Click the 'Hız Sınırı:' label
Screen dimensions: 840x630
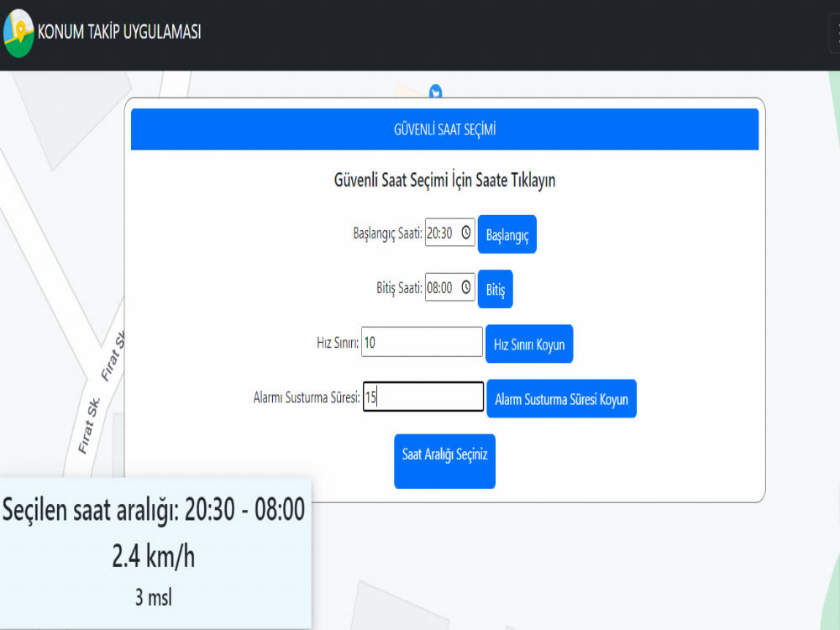click(x=338, y=343)
